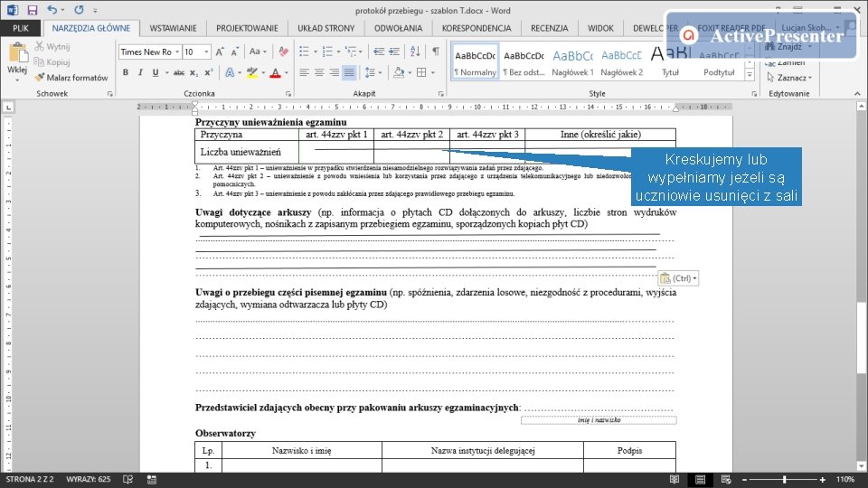Image resolution: width=868 pixels, height=488 pixels.
Task: Click the 110% zoom level
Action: (844, 479)
